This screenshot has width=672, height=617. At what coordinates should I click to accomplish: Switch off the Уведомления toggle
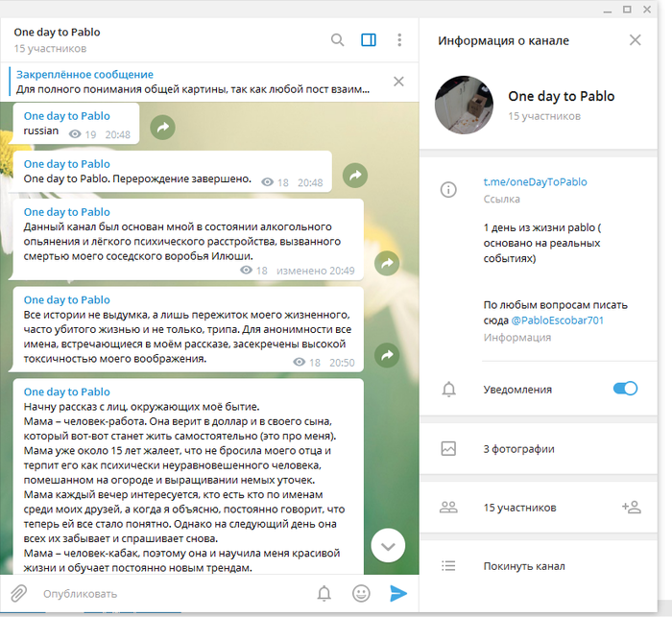[625, 389]
